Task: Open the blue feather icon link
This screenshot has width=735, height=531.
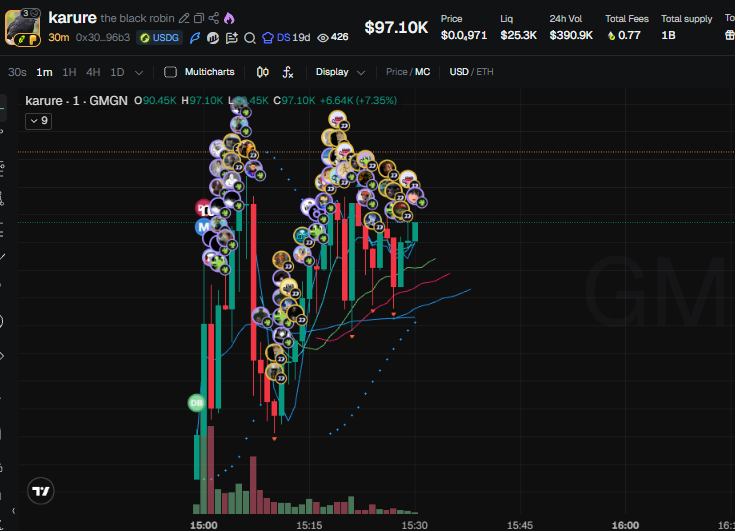Action: click(x=195, y=37)
